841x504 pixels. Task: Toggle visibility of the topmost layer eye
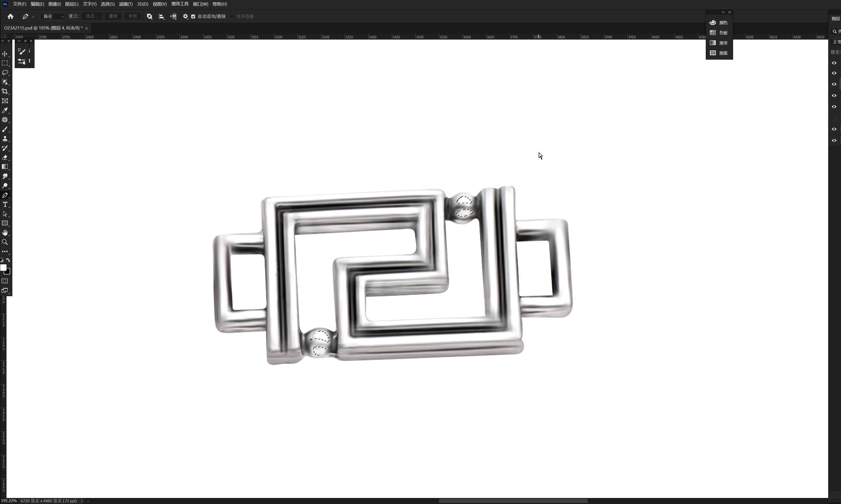(x=834, y=63)
